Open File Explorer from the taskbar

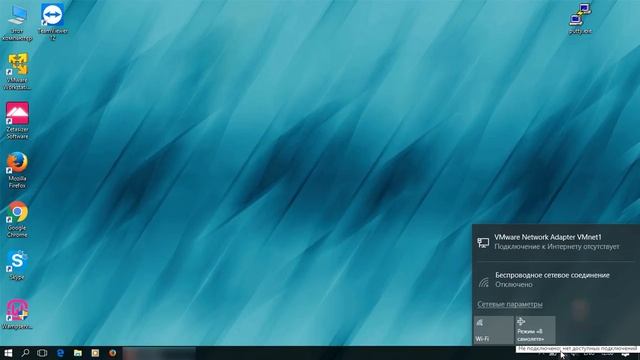[x=78, y=353]
